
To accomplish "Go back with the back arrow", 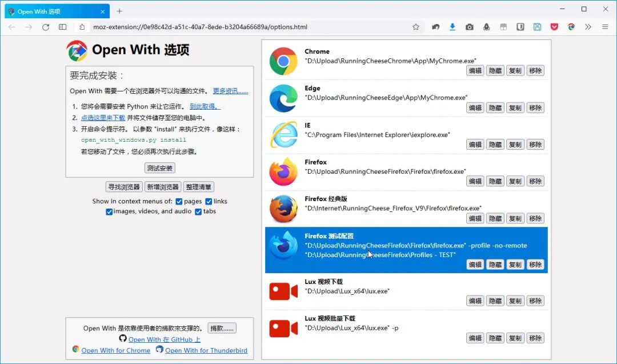I will tap(12, 27).
